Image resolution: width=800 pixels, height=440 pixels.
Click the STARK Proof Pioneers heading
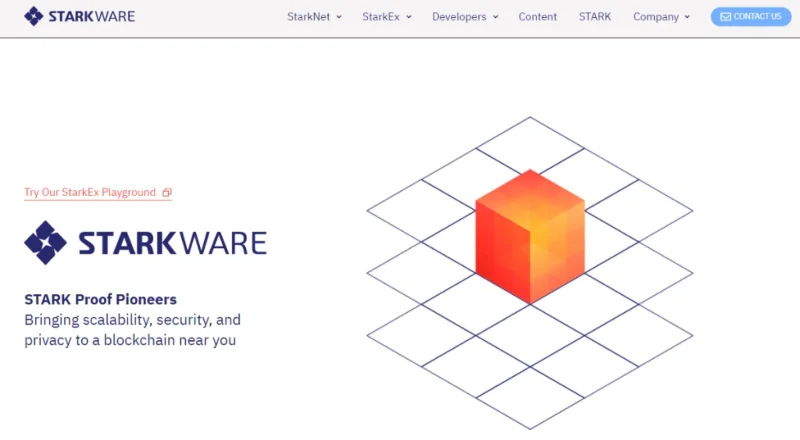101,299
